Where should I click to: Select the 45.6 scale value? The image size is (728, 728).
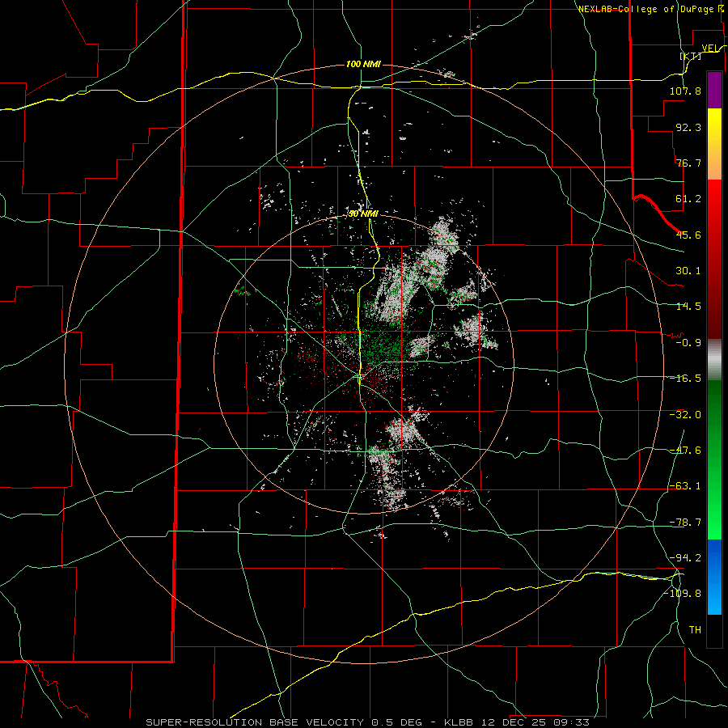tap(688, 235)
